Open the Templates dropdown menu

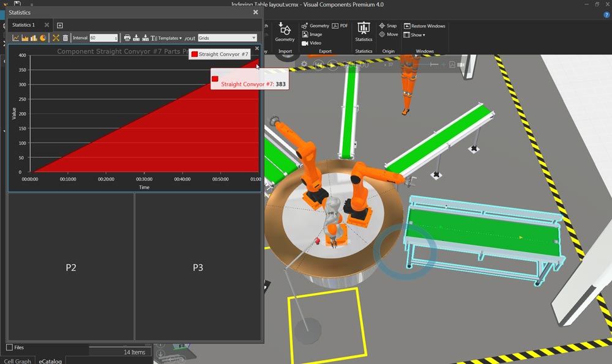point(166,38)
